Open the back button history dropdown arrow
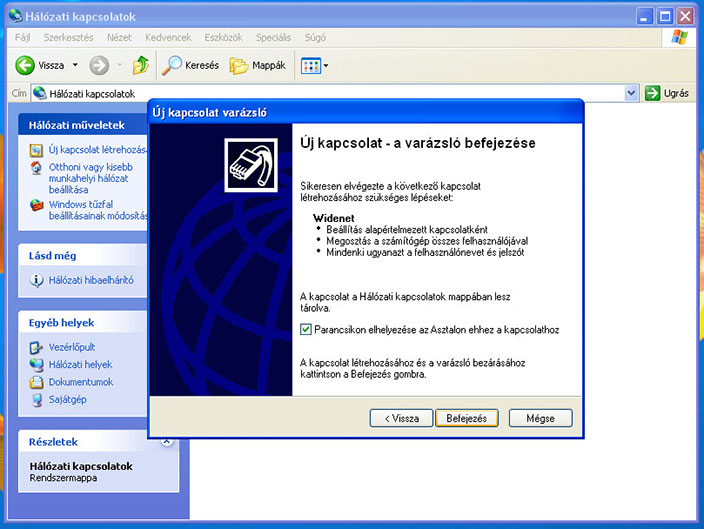Viewport: 704px width, 529px height. [75, 65]
